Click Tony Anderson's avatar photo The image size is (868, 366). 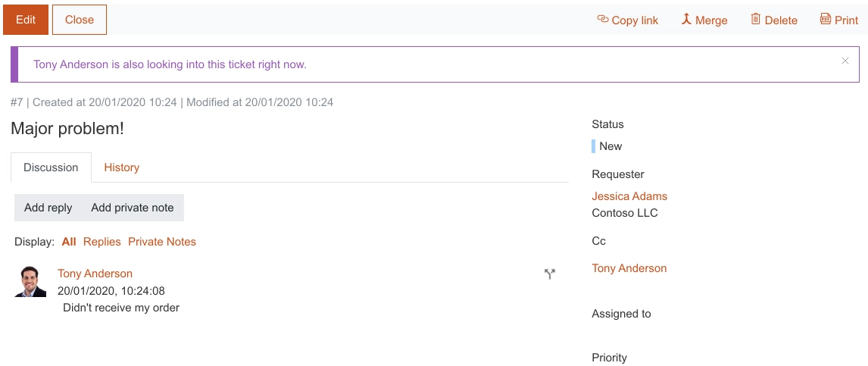click(30, 281)
